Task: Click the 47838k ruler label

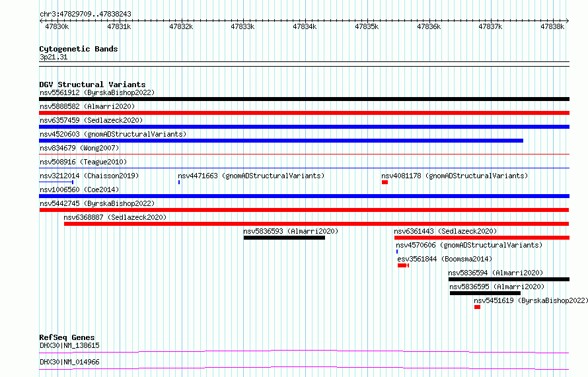Action: 552,26
